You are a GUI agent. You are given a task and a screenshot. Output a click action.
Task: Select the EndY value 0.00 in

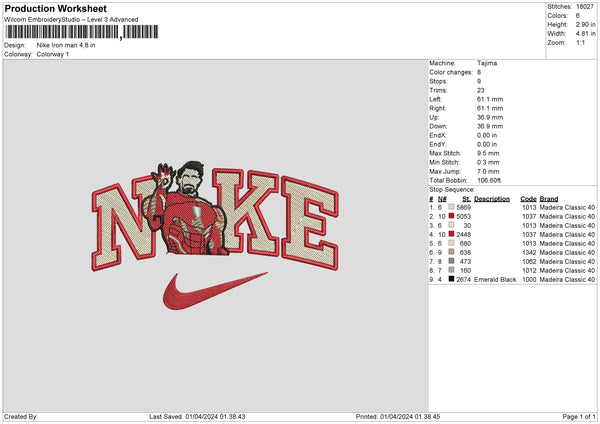tap(487, 144)
